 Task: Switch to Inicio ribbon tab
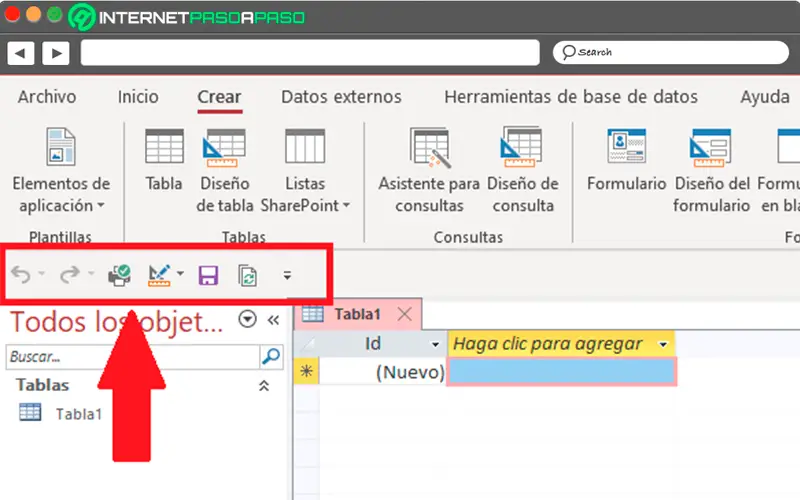click(138, 96)
